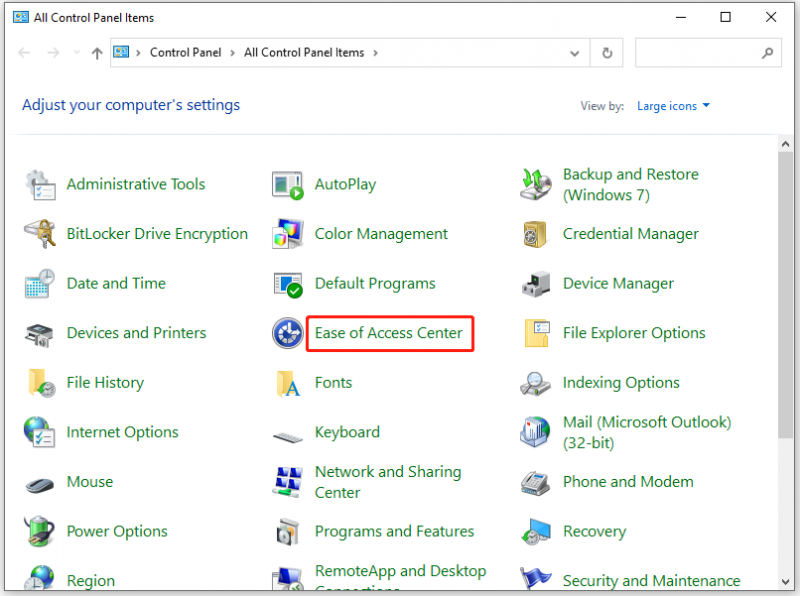Expand chevron after All Control Panel Items
Viewport: 800px width, 596px height.
[x=376, y=53]
